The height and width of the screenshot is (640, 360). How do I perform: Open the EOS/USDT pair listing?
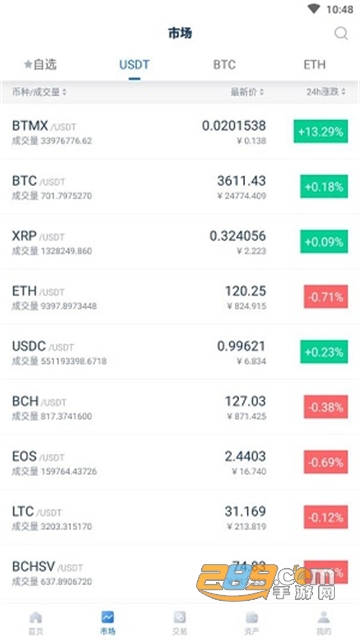pos(180,462)
